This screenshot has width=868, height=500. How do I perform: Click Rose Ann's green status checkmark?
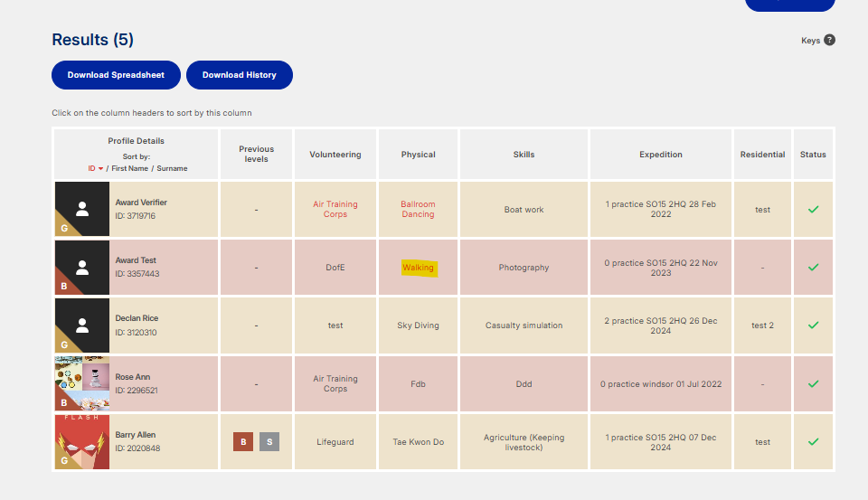click(813, 383)
